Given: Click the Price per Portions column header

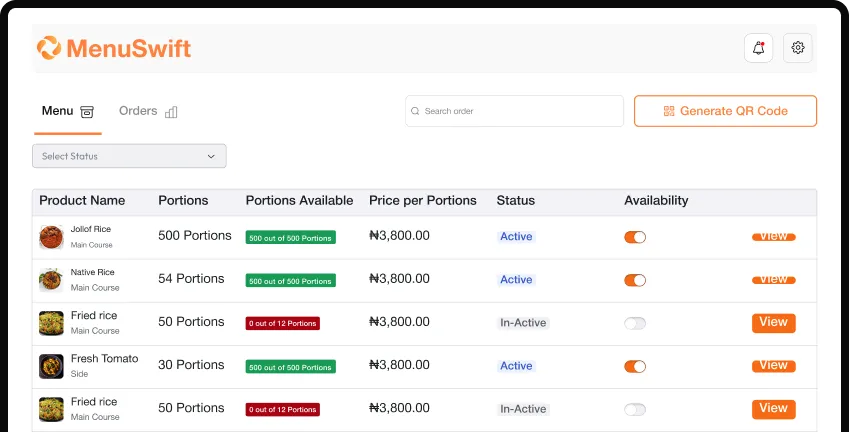Looking at the screenshot, I should 423,200.
